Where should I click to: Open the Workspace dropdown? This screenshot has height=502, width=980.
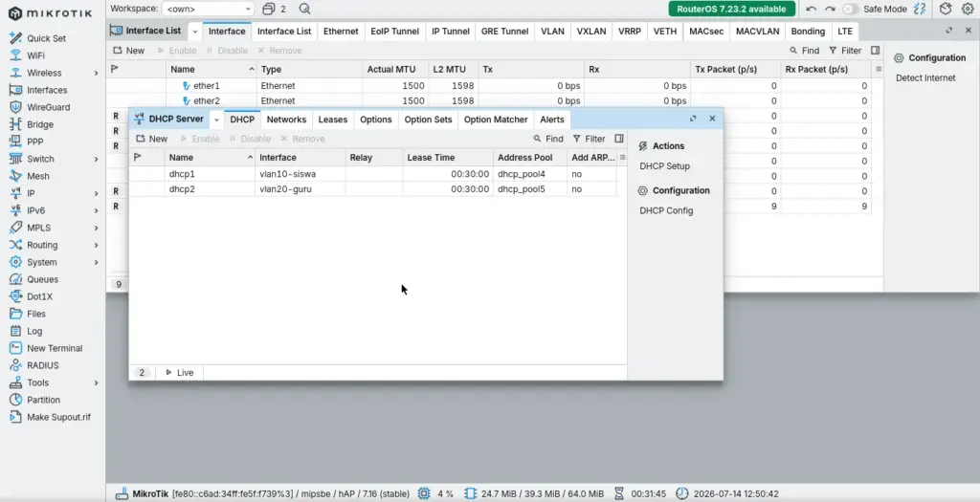pyautogui.click(x=208, y=9)
